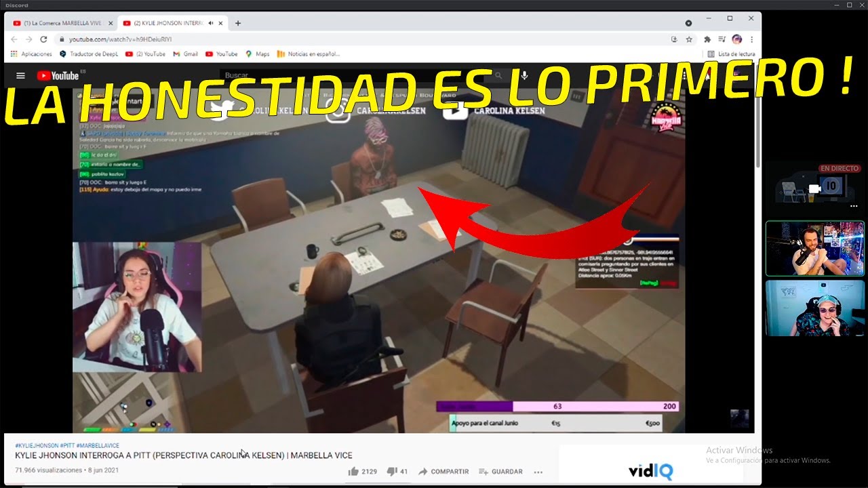
Task: Dislike the video with thumbs down
Action: (x=397, y=471)
